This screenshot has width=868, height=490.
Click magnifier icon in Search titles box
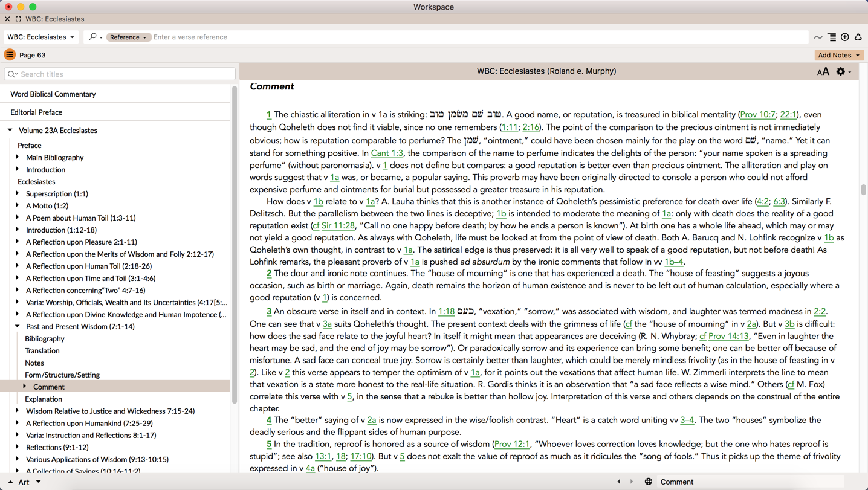(13, 74)
